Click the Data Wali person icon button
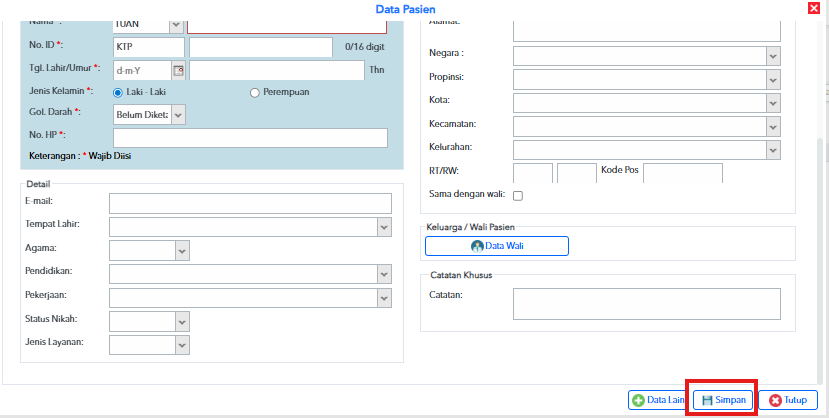This screenshot has width=829, height=418. coord(497,246)
